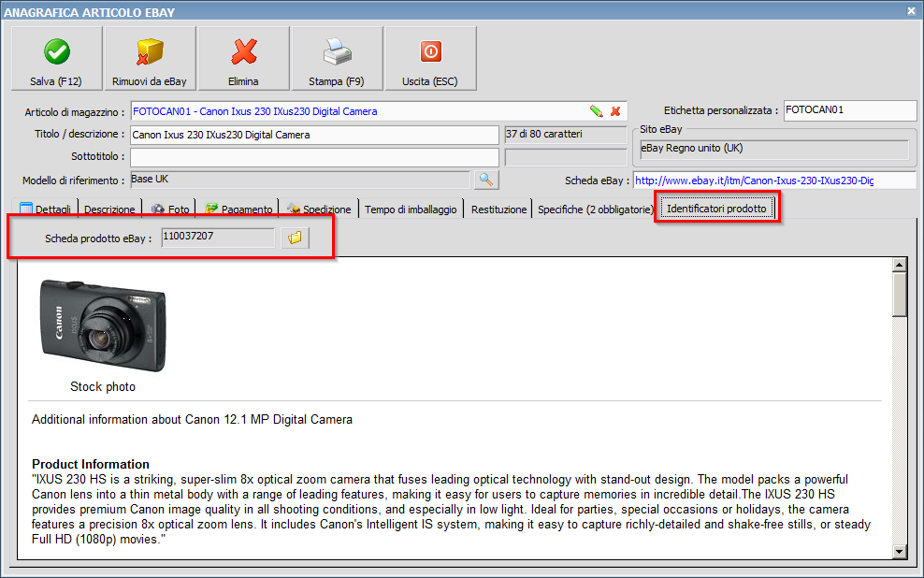The width and height of the screenshot is (924, 578).
Task: Click Stampa (F9) printer button
Action: [337, 58]
